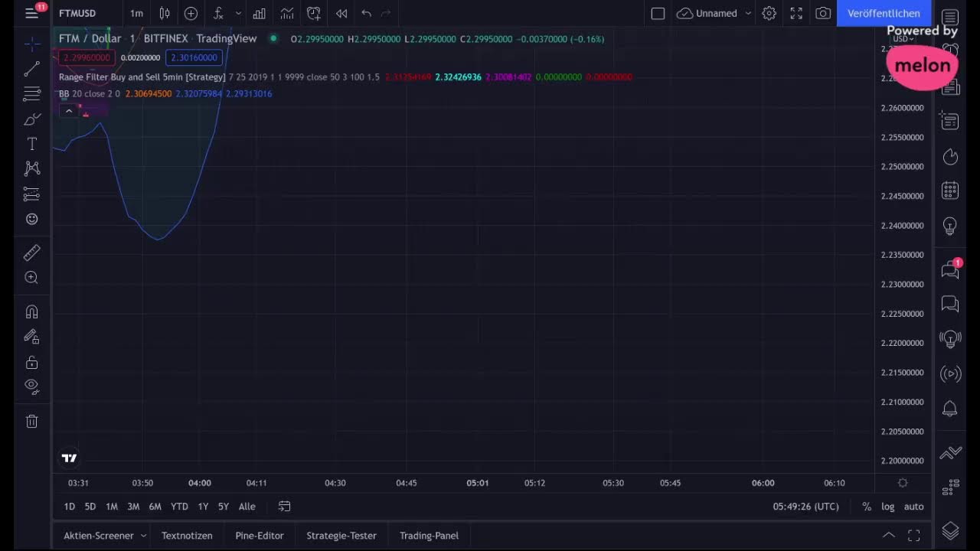Open the USD currency dropdown
The height and width of the screenshot is (551, 980).
[x=904, y=39]
